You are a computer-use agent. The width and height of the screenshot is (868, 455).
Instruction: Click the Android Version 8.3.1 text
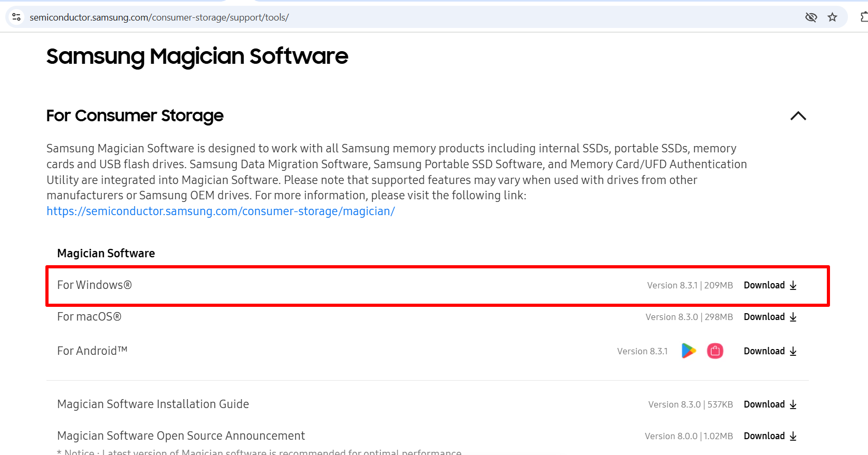pyautogui.click(x=642, y=351)
